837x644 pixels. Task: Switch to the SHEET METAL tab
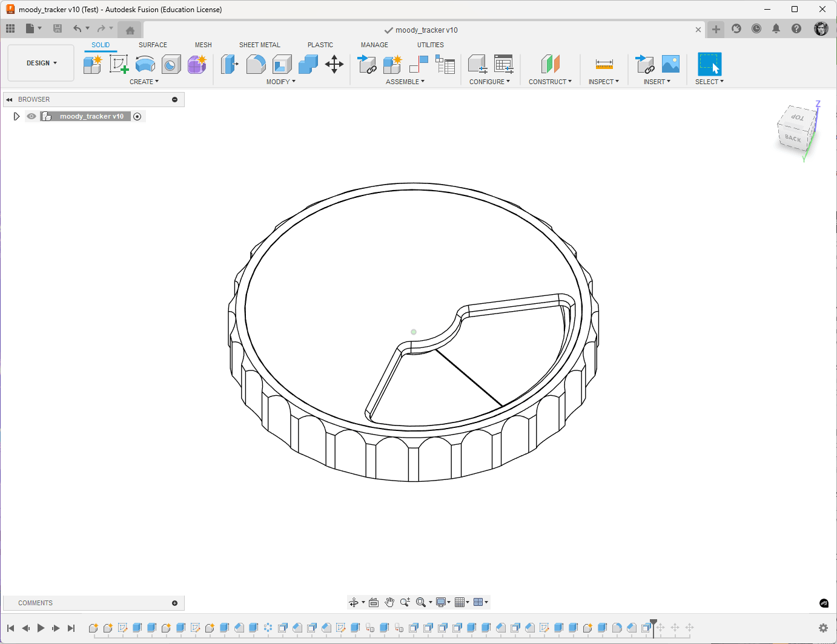click(x=260, y=45)
